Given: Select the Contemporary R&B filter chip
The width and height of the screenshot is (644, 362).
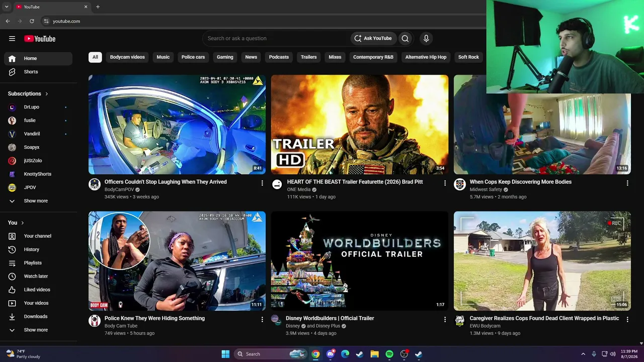Looking at the screenshot, I should 373,57.
